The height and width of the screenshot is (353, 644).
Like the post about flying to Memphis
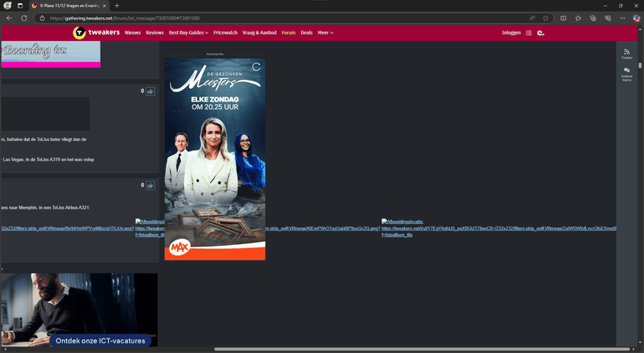pyautogui.click(x=150, y=185)
